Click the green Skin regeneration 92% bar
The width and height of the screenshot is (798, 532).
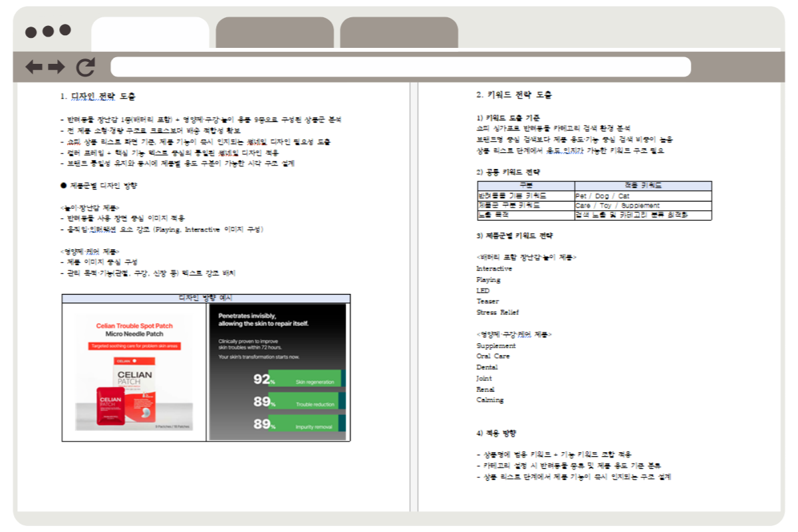point(305,379)
